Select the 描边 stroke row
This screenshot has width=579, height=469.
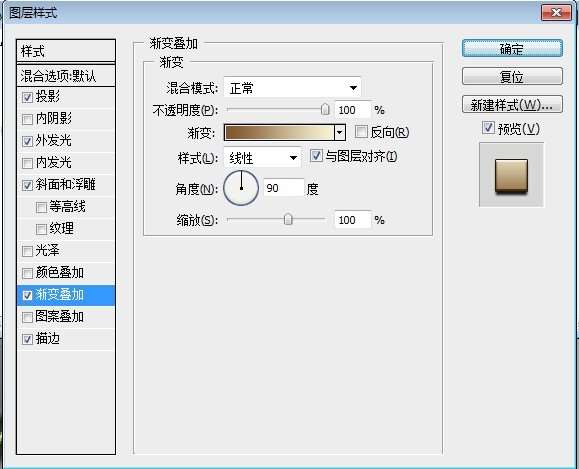66,339
